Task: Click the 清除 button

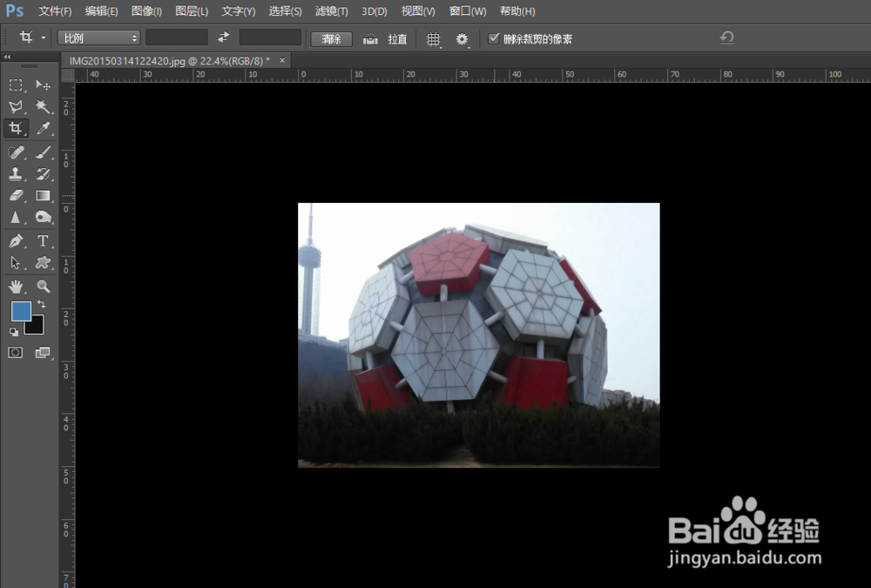Action: click(x=331, y=39)
